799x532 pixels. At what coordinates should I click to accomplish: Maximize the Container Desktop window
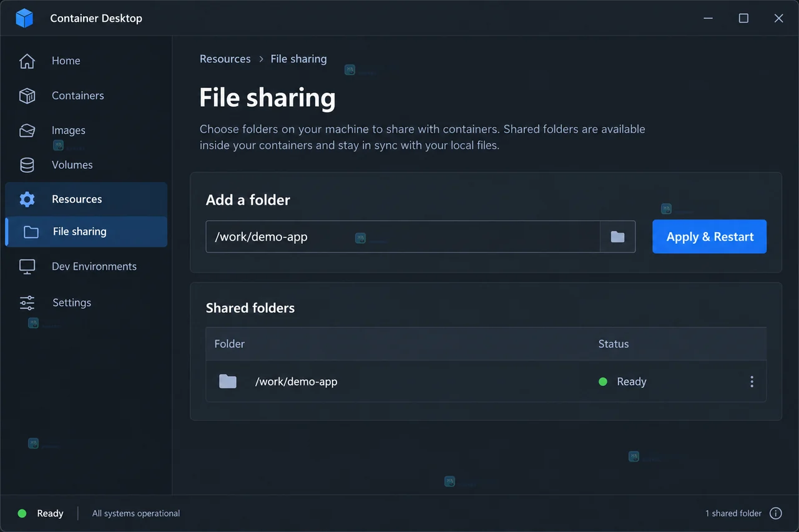743,18
